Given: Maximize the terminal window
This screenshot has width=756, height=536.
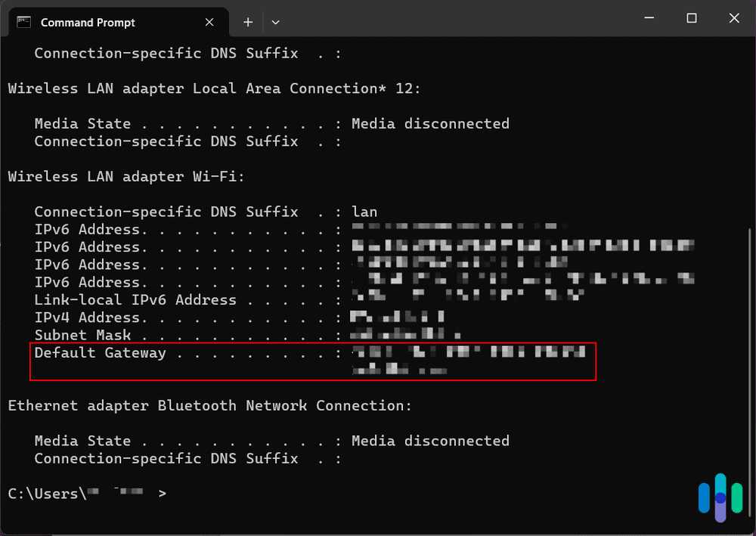Looking at the screenshot, I should 692,19.
